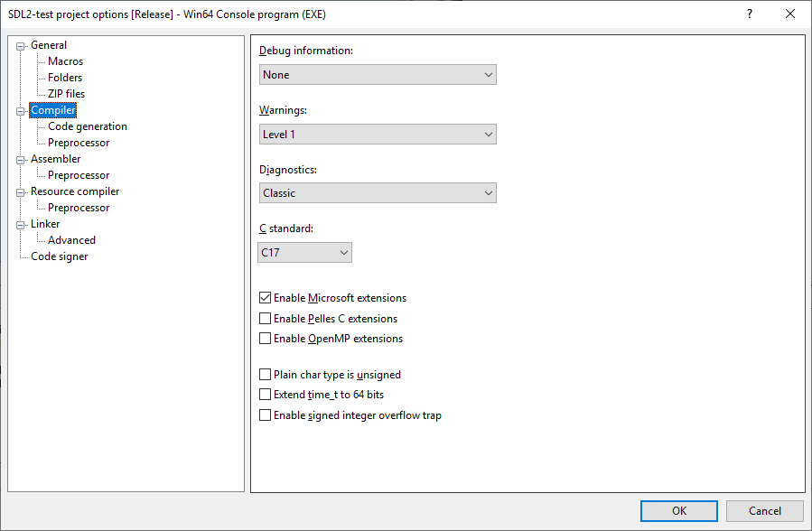Collapse the General tree node
812x531 pixels.
(20, 46)
